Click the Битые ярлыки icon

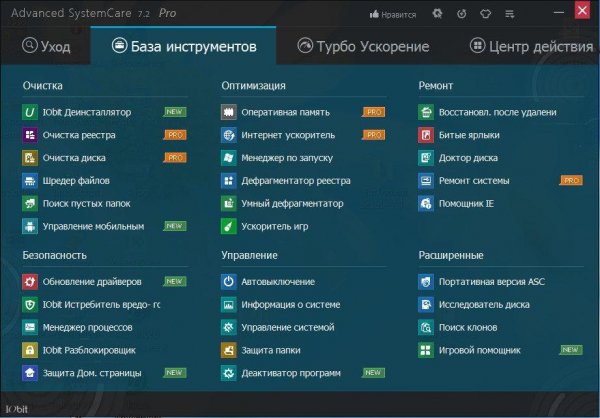pyautogui.click(x=426, y=135)
